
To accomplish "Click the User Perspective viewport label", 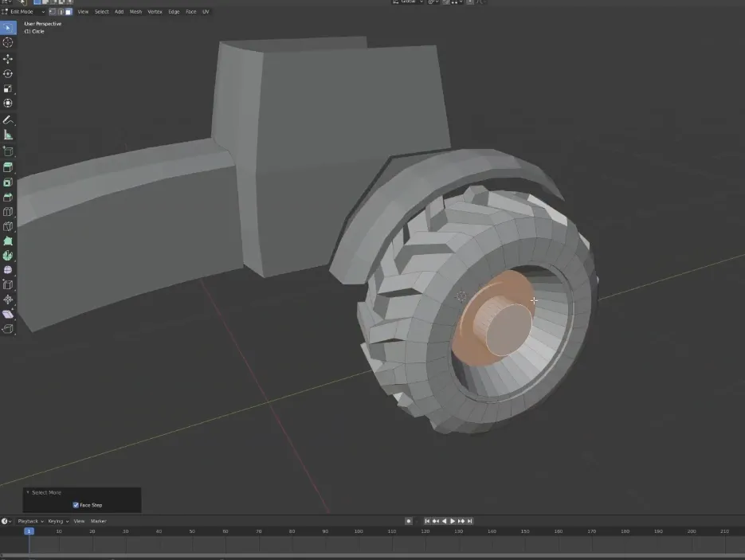I will pyautogui.click(x=43, y=24).
